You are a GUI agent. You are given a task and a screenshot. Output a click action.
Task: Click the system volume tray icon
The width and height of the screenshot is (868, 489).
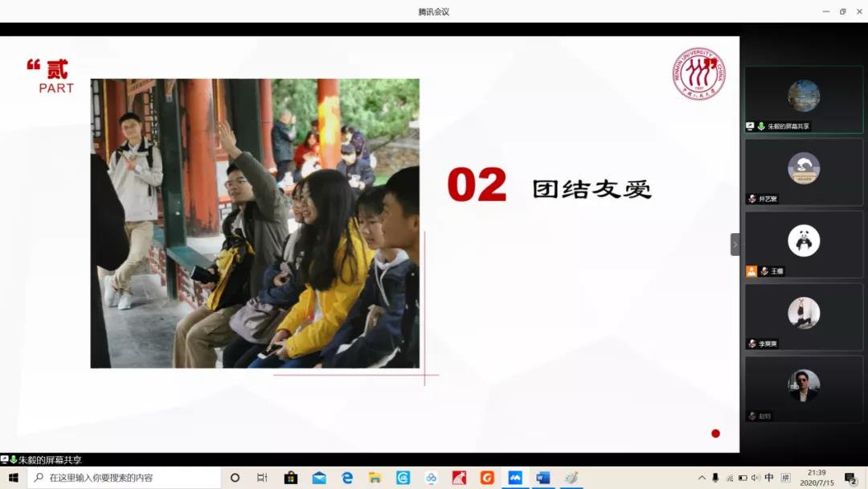point(755,478)
